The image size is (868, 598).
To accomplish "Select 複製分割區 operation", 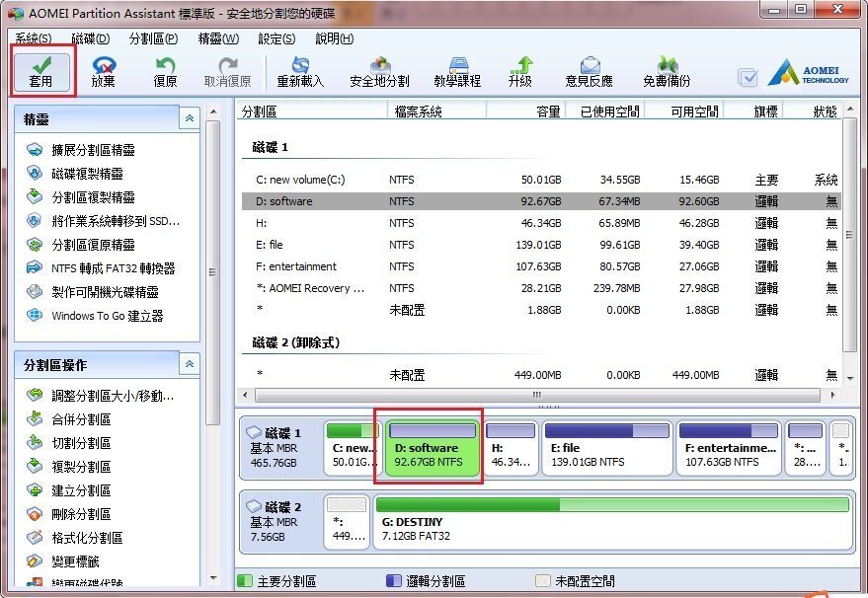I will click(x=69, y=467).
